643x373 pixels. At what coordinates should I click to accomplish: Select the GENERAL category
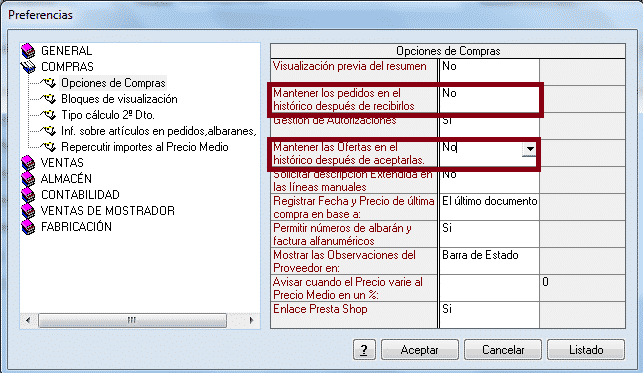click(66, 51)
